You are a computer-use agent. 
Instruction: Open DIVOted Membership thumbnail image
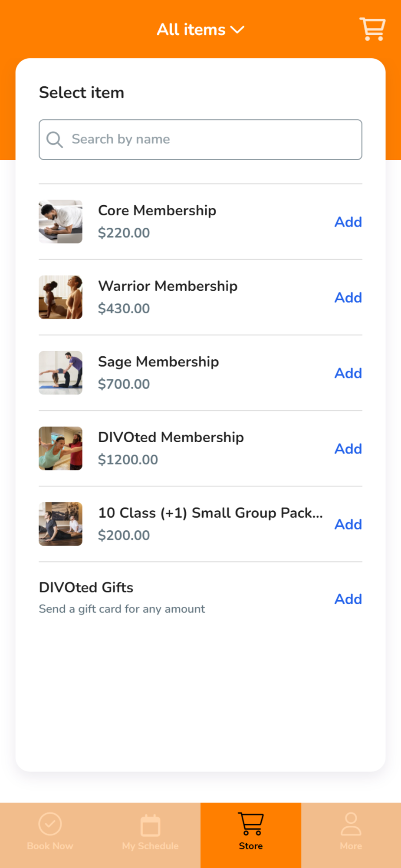click(60, 448)
